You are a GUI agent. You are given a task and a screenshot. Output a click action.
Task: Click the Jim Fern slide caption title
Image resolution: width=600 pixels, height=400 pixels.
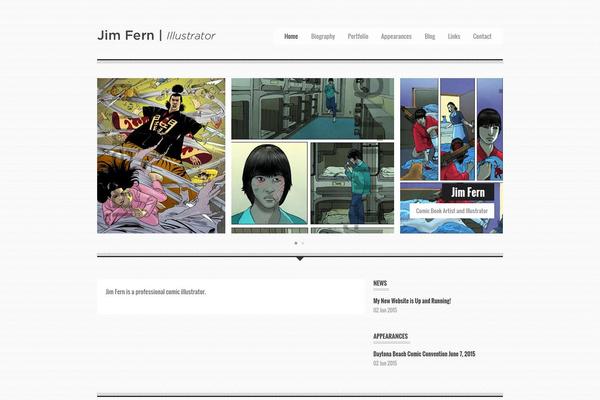(x=468, y=192)
